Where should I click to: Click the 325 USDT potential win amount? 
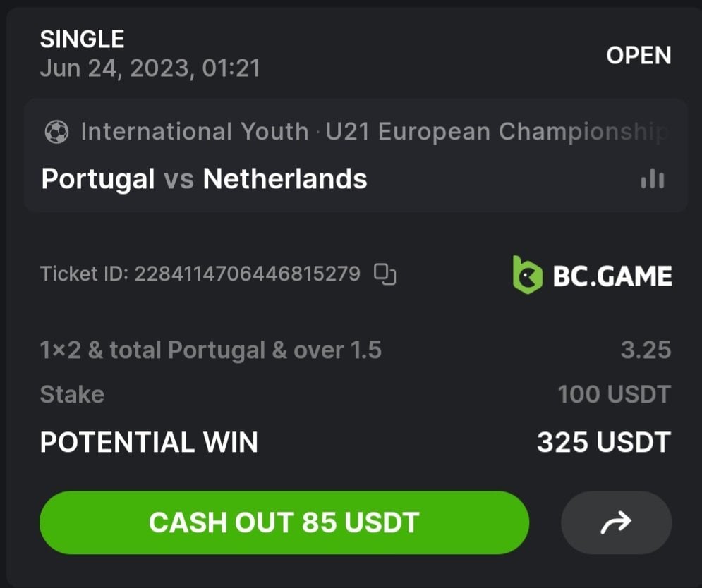pyautogui.click(x=603, y=443)
